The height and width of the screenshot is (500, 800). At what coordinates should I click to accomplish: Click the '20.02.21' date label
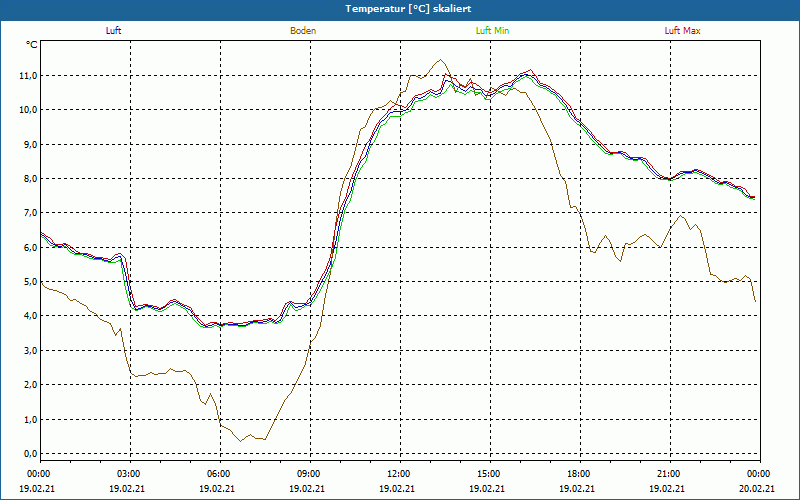(x=757, y=488)
